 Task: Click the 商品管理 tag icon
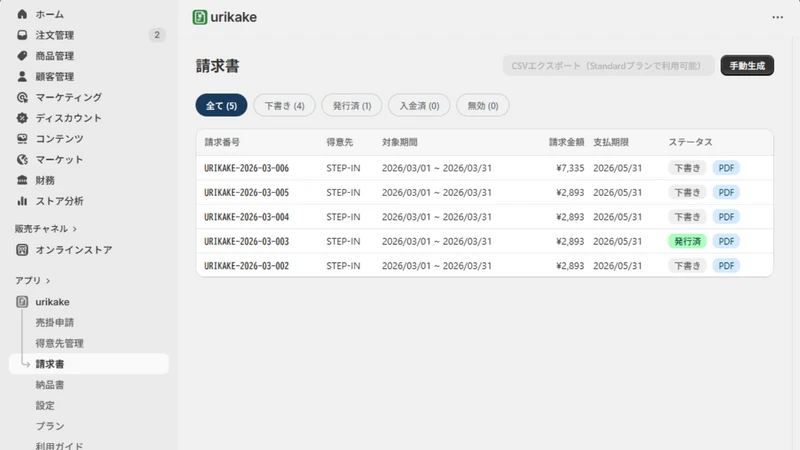pos(22,56)
